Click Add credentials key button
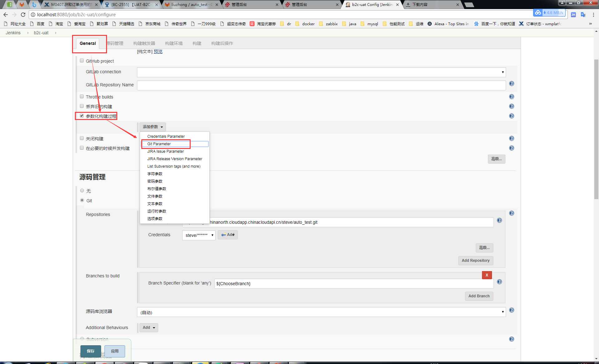Image resolution: width=599 pixels, height=364 pixels. [228, 235]
